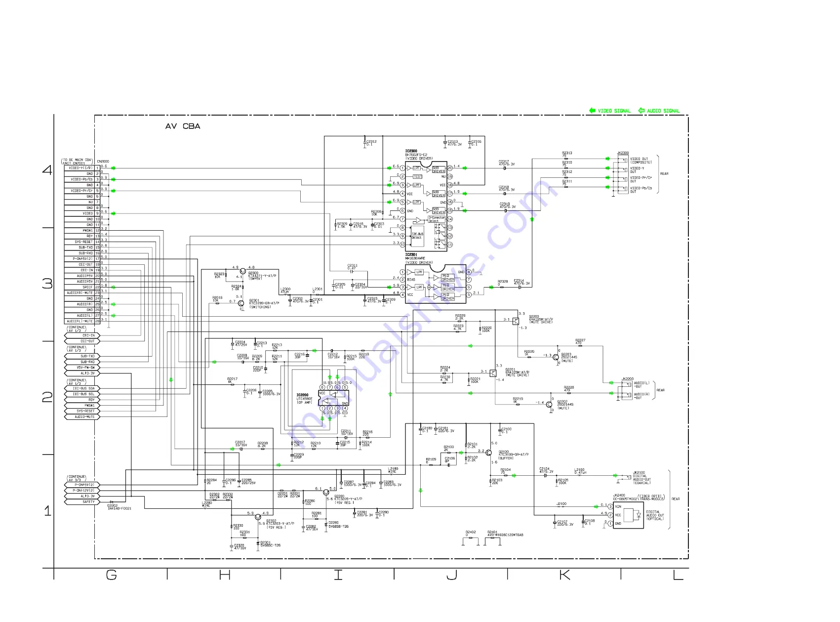Image resolution: width=840 pixels, height=622 pixels.
Task: Click the AUDIO SIGNAL legend arrow
Action: coord(641,111)
